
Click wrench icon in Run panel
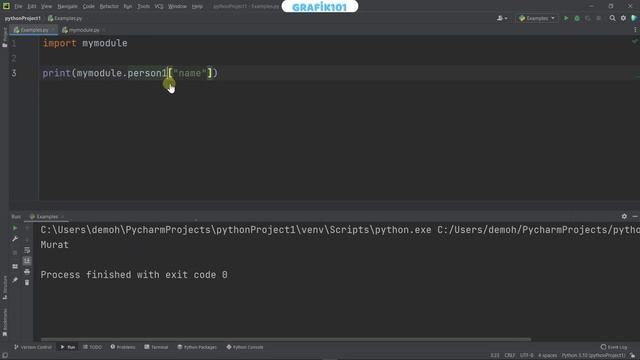click(15, 239)
